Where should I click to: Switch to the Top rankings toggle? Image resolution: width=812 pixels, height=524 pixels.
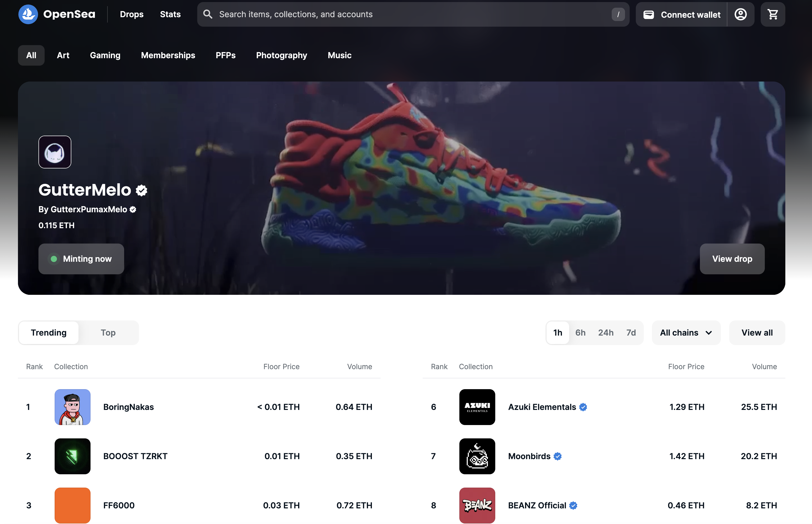[x=108, y=332]
